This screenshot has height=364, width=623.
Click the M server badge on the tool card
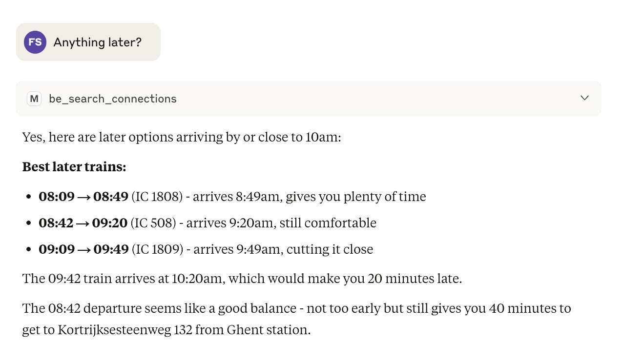point(34,98)
